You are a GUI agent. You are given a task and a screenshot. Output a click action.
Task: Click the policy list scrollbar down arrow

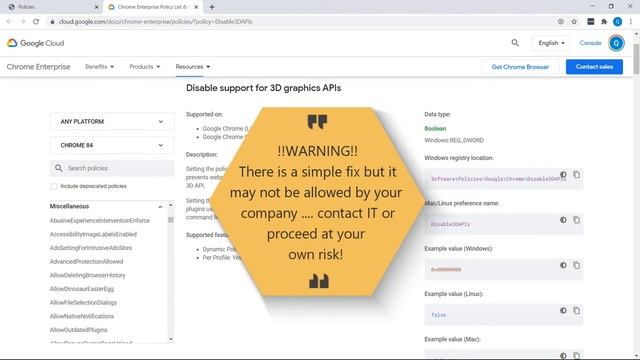point(171,339)
